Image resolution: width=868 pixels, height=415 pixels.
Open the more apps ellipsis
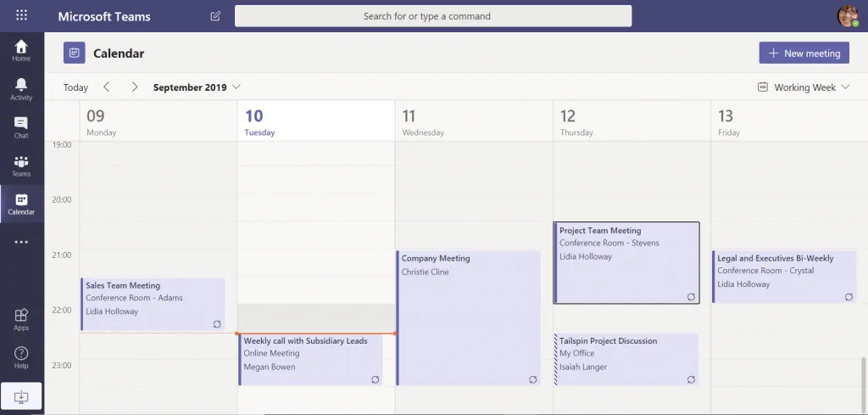(21, 242)
